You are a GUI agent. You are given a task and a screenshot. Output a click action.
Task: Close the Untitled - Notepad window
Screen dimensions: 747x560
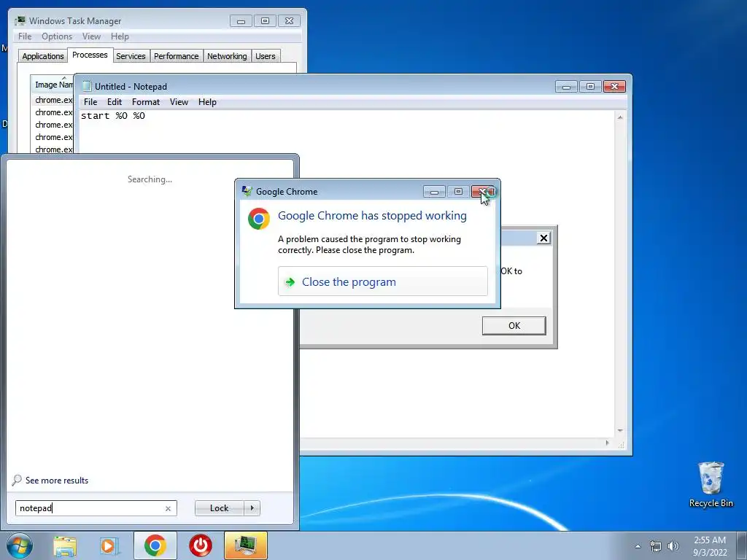coord(614,87)
